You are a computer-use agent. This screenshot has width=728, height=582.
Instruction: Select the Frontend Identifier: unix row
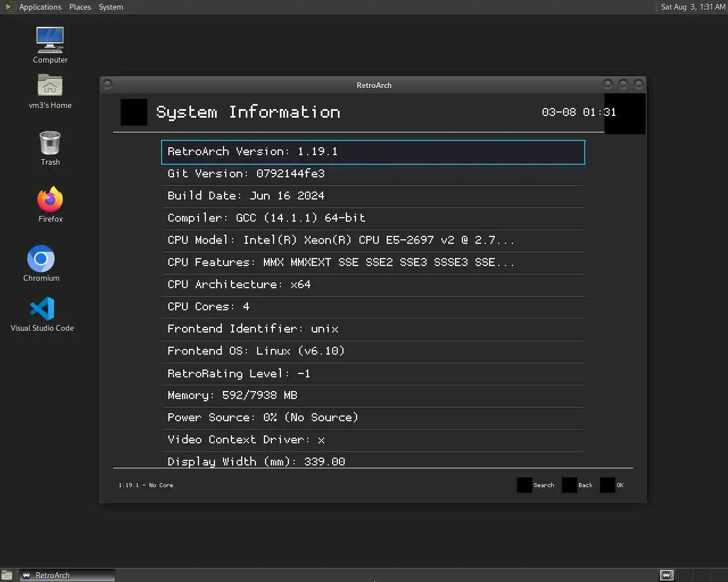[373, 329]
